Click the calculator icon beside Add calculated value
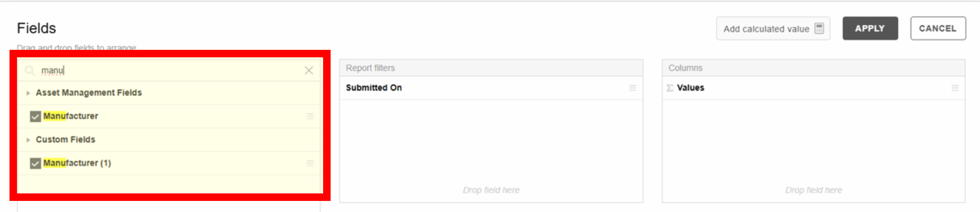The height and width of the screenshot is (212, 980). click(819, 28)
